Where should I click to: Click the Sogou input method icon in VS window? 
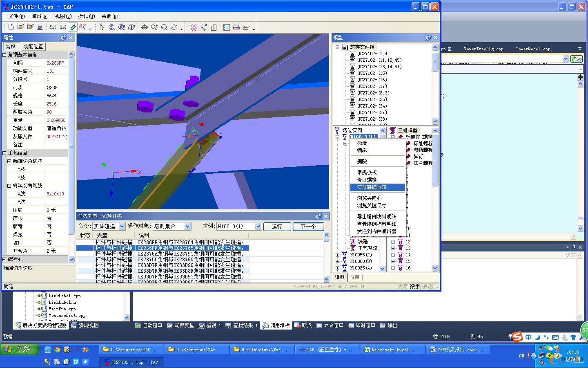pyautogui.click(x=518, y=337)
